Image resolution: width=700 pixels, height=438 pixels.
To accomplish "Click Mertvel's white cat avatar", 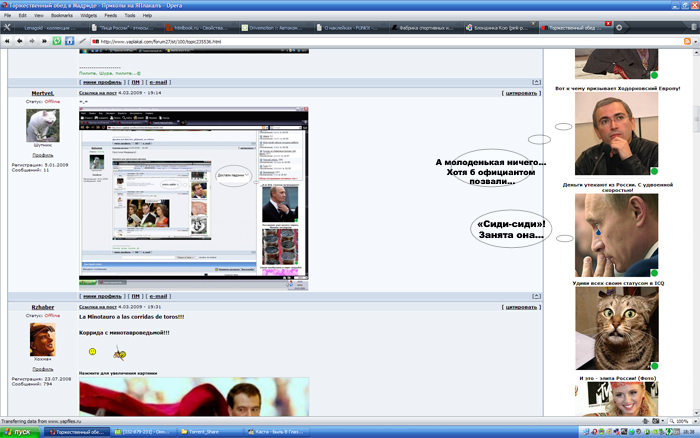I will tap(42, 125).
